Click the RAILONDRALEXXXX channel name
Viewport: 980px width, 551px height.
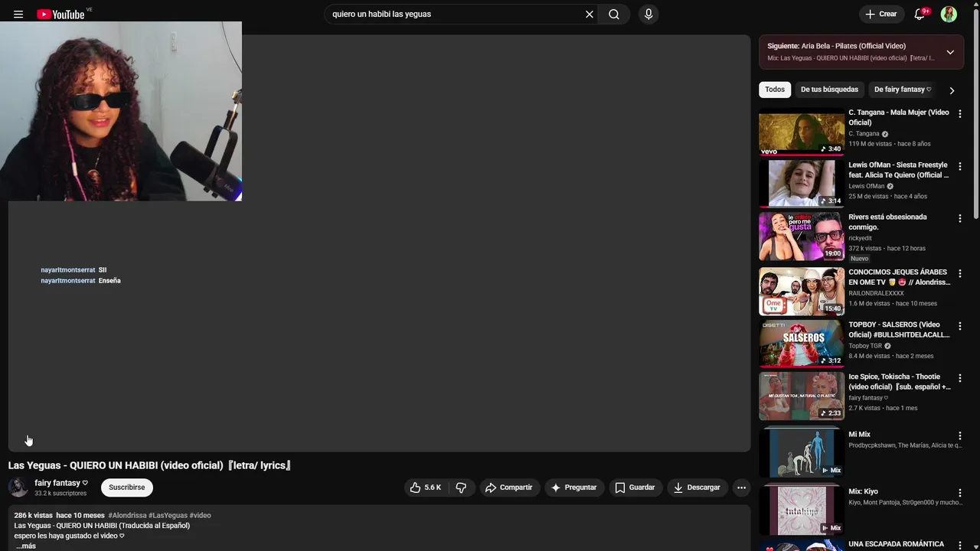pos(876,293)
